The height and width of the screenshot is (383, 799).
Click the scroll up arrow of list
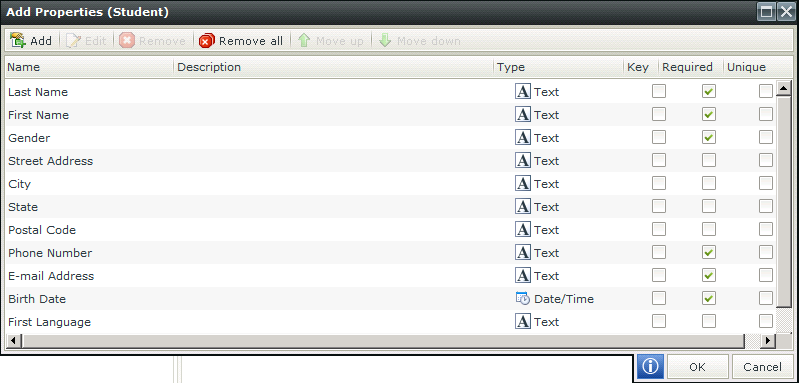(x=783, y=88)
